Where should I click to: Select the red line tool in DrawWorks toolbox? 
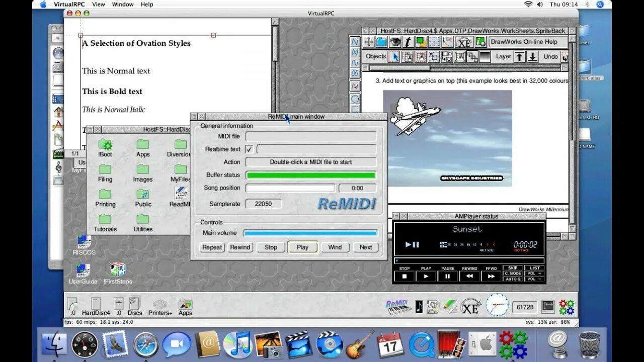click(x=355, y=86)
